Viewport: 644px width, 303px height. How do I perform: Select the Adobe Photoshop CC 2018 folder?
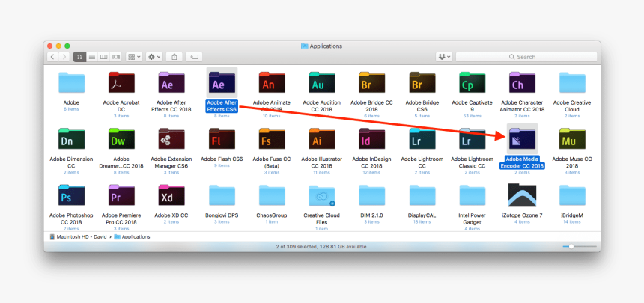pyautogui.click(x=71, y=195)
